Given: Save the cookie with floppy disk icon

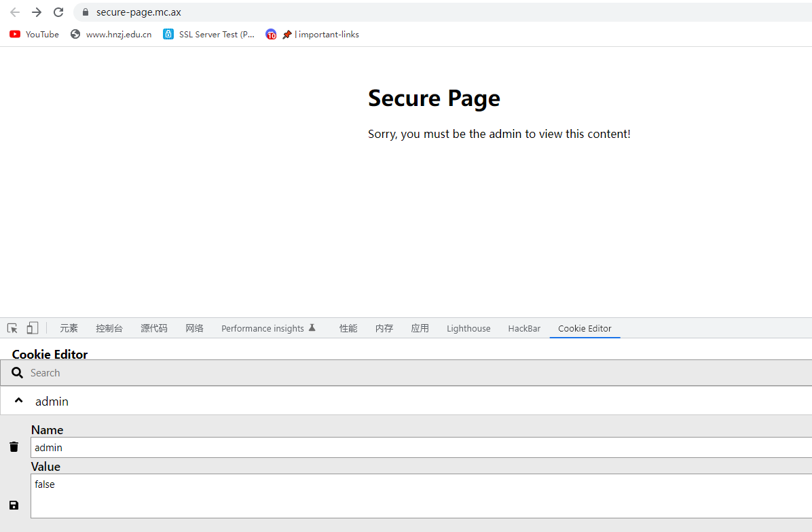Looking at the screenshot, I should (14, 505).
